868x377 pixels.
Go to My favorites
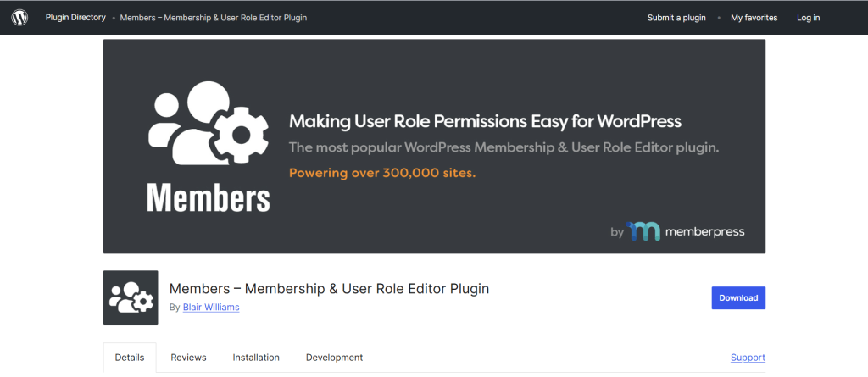tap(754, 18)
